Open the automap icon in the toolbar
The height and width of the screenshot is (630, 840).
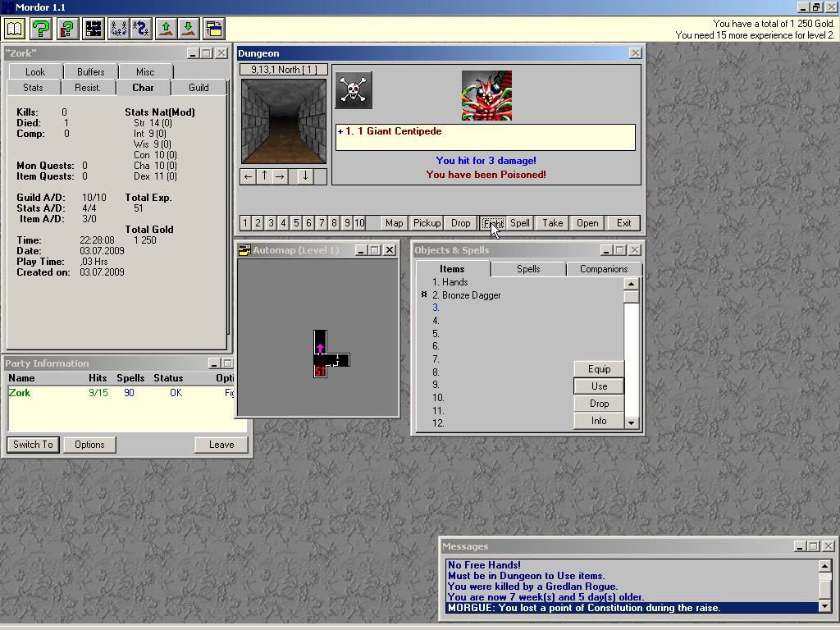[x=94, y=30]
